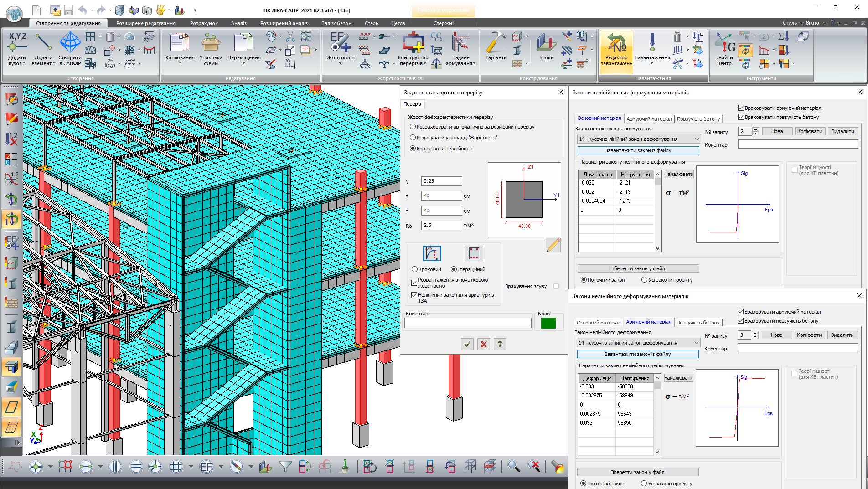This screenshot has width=868, height=489.
Task: Click the Копіювати button in lower panel
Action: point(809,335)
